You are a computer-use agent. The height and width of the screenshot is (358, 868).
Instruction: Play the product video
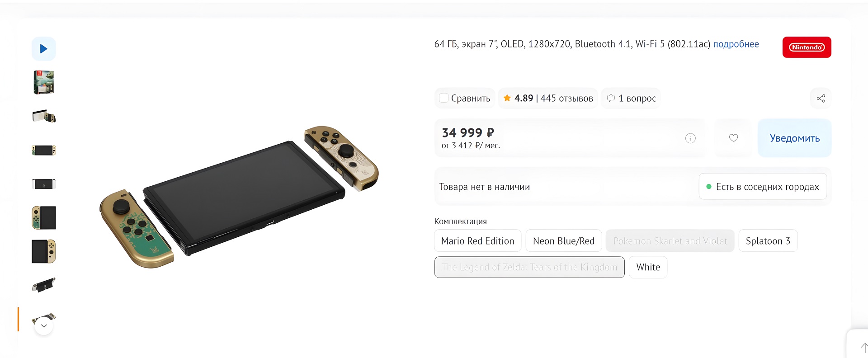(x=43, y=49)
